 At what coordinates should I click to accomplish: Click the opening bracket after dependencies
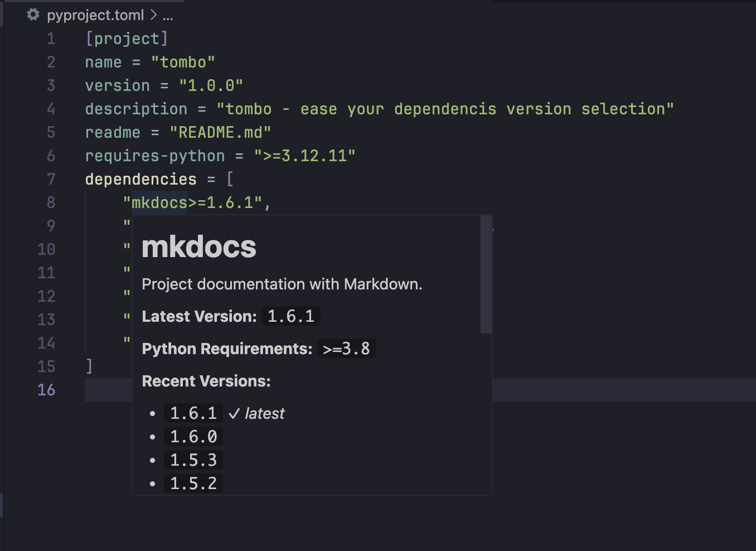coord(230,179)
